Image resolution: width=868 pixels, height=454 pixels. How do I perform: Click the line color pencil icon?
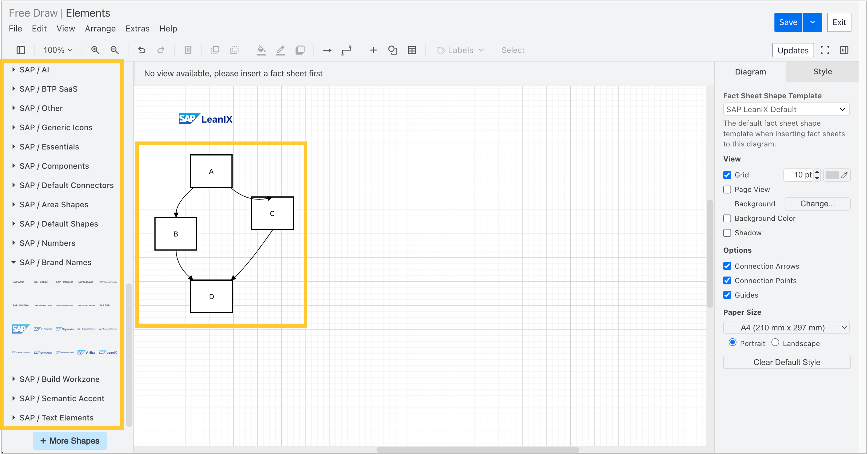pos(280,50)
